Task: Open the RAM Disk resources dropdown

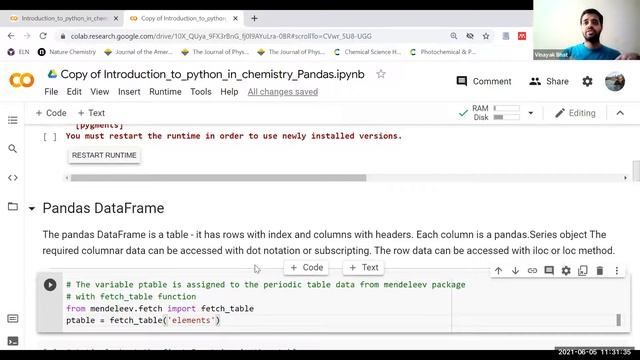Action: coord(531,113)
